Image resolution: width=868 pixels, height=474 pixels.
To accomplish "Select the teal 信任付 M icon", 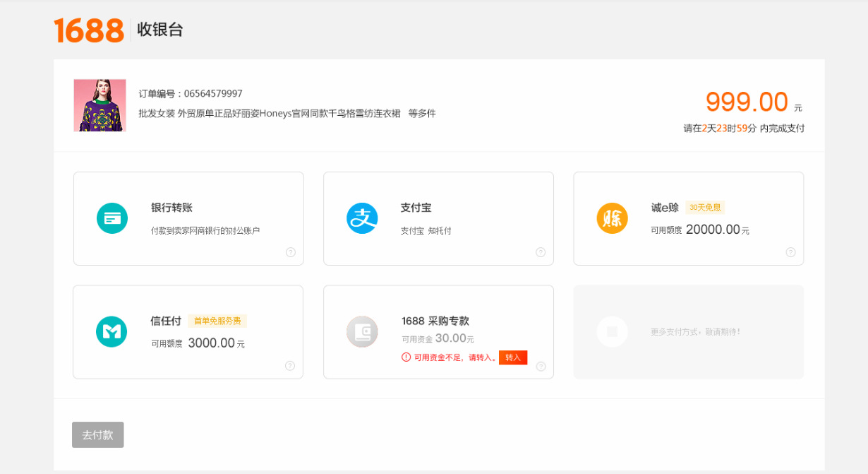I will (x=111, y=331).
